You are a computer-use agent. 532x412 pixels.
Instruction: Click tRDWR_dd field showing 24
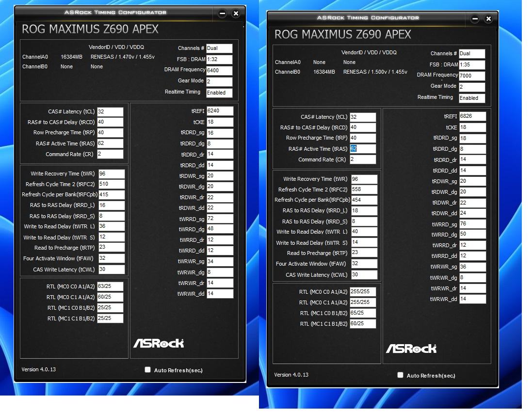[x=473, y=213]
